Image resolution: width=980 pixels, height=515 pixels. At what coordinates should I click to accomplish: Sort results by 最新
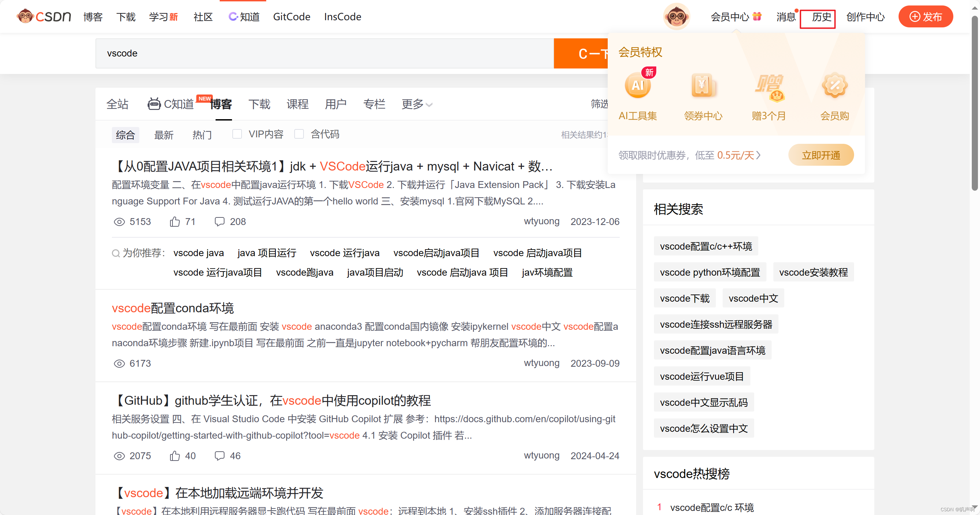click(x=164, y=135)
